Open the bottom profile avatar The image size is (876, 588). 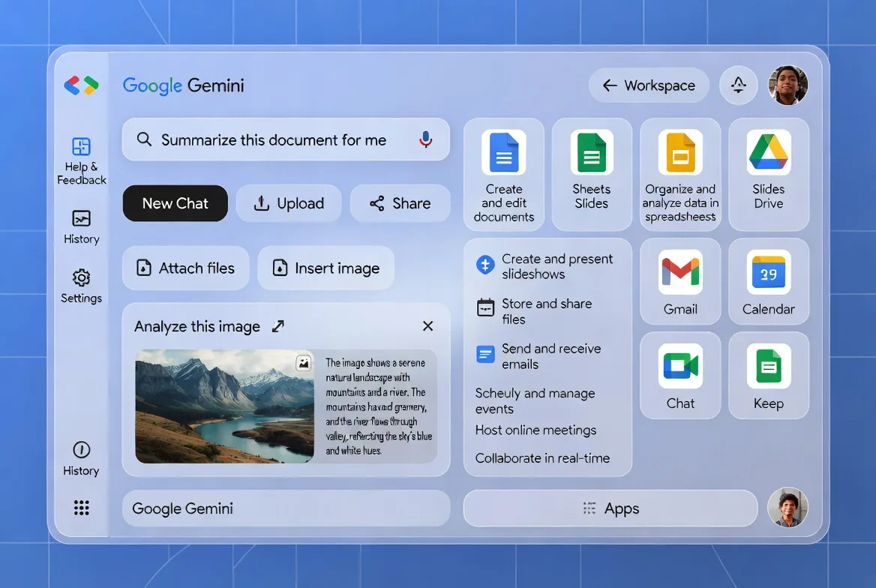pyautogui.click(x=787, y=508)
